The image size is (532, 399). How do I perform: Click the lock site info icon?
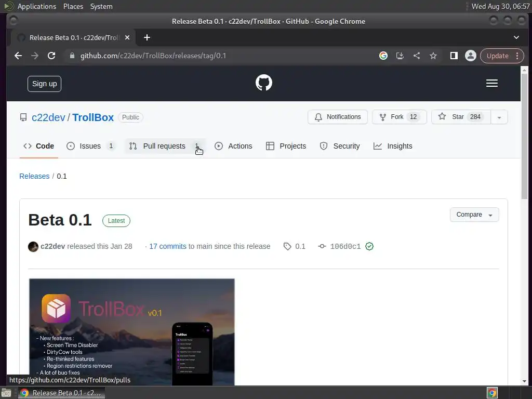[x=72, y=56]
